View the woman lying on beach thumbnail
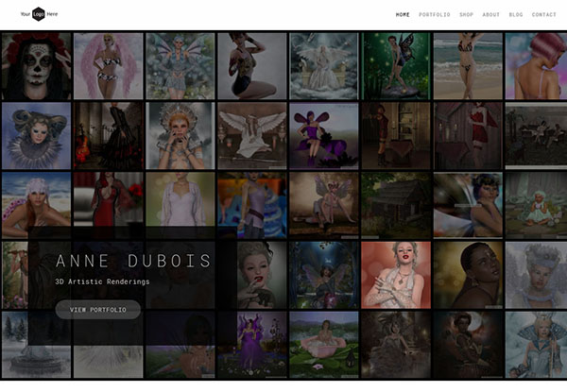The height and width of the screenshot is (392, 567). pos(36,204)
